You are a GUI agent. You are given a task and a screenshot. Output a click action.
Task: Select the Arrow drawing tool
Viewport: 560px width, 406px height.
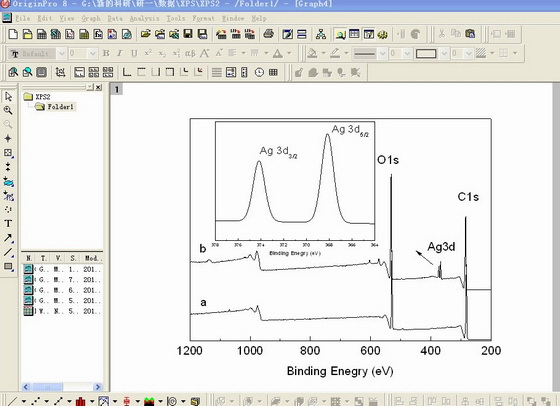[8, 238]
